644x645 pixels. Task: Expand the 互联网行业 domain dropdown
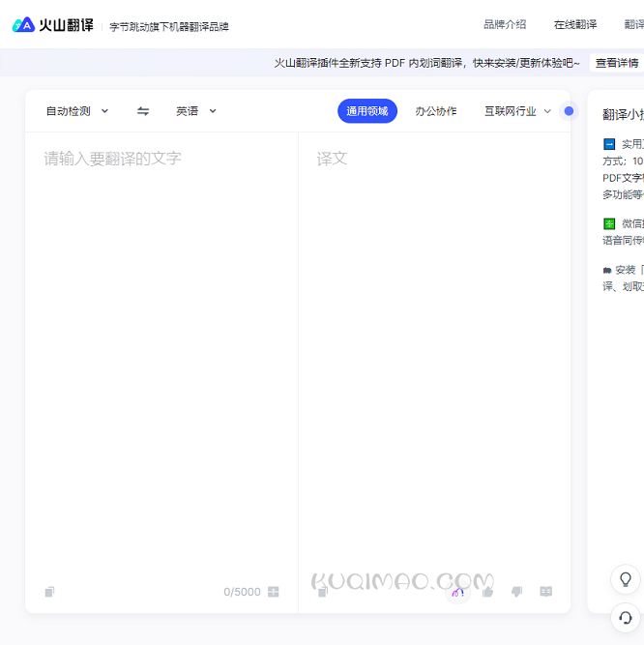click(x=517, y=111)
